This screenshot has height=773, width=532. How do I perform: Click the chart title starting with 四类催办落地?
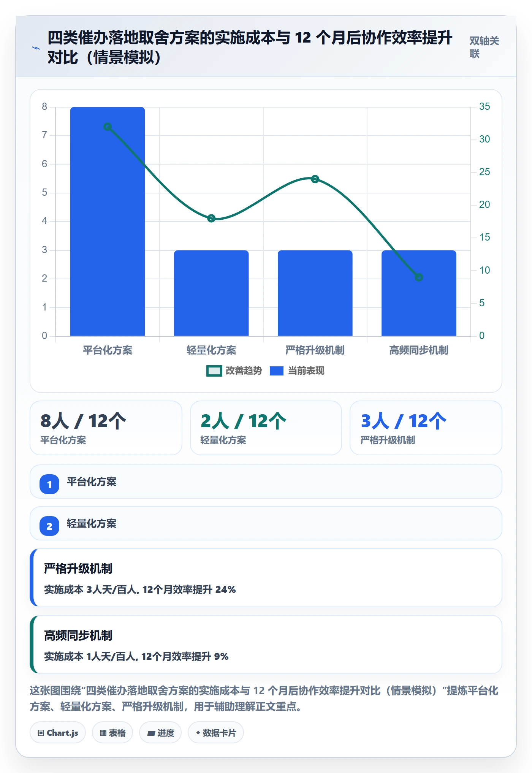250,48
